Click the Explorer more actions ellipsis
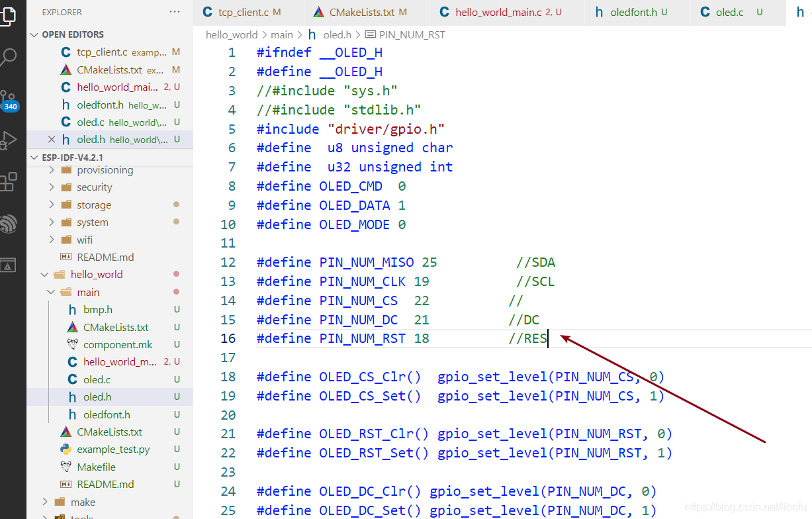Viewport: 812px width, 519px height. coord(175,12)
